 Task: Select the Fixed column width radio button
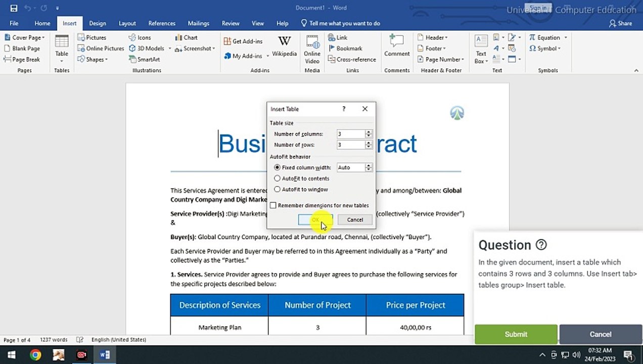[277, 167]
